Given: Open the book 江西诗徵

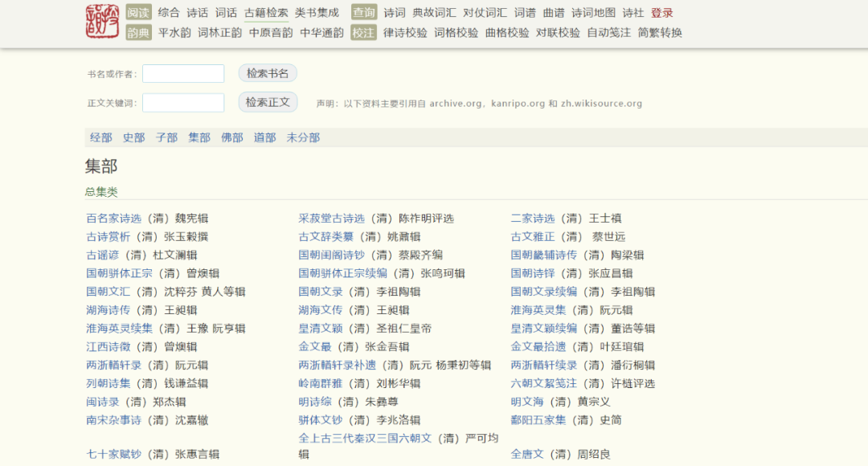Looking at the screenshot, I should (x=108, y=347).
